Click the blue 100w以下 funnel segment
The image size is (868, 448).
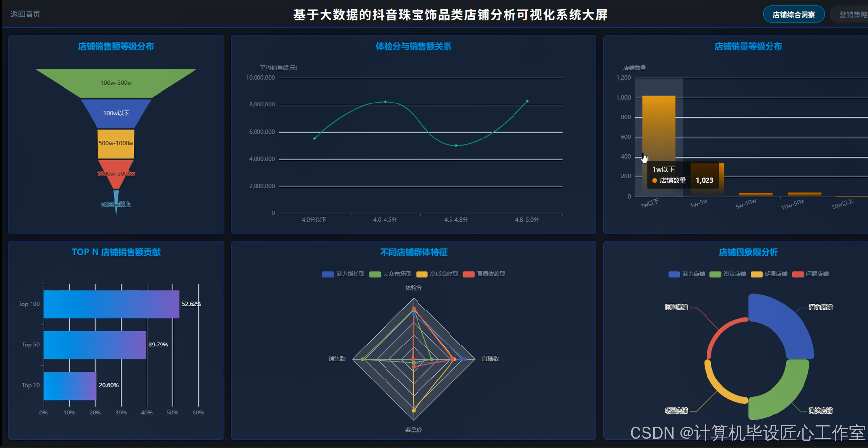116,113
